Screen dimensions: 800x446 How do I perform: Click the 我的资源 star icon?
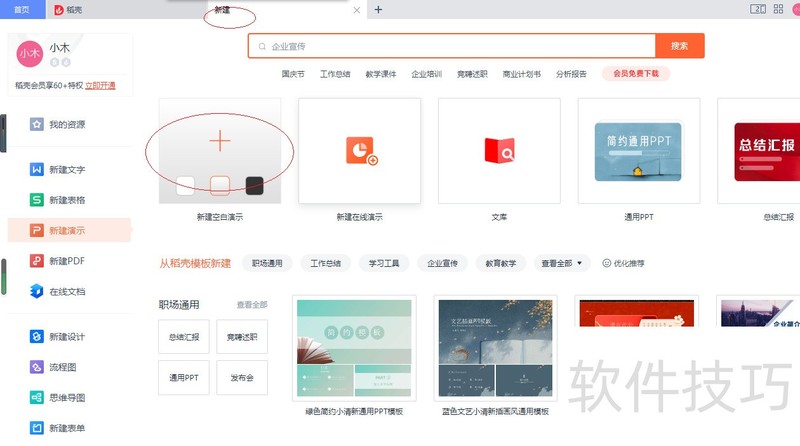(37, 125)
